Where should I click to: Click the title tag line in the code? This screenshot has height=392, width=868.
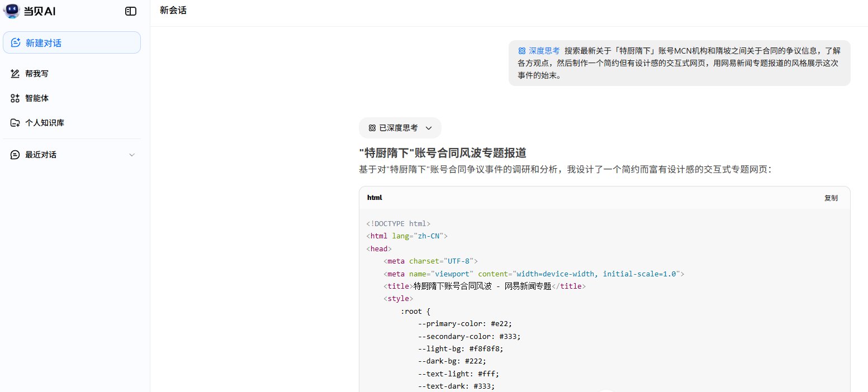485,286
